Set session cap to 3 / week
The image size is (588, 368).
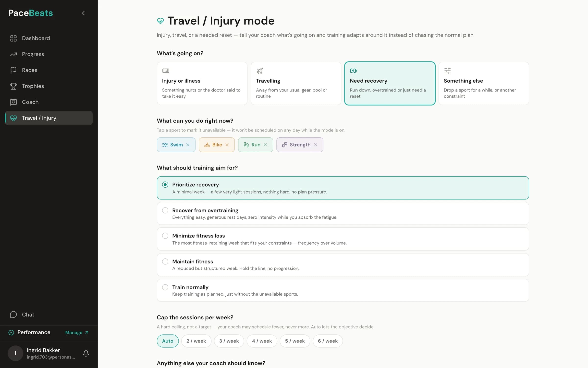click(229, 341)
